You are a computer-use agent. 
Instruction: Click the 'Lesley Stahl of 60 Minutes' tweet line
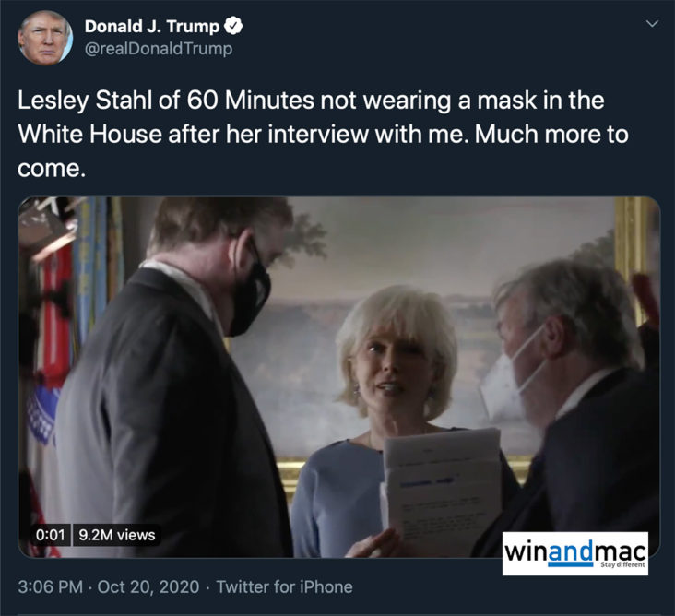pyautogui.click(x=311, y=101)
